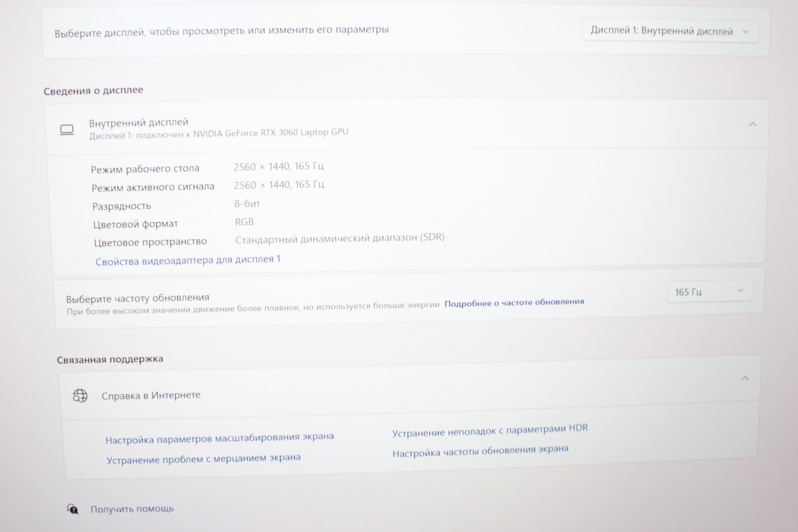Click the Выберите частоту обновления label
Screen dimensions: 798x532
pos(137,298)
